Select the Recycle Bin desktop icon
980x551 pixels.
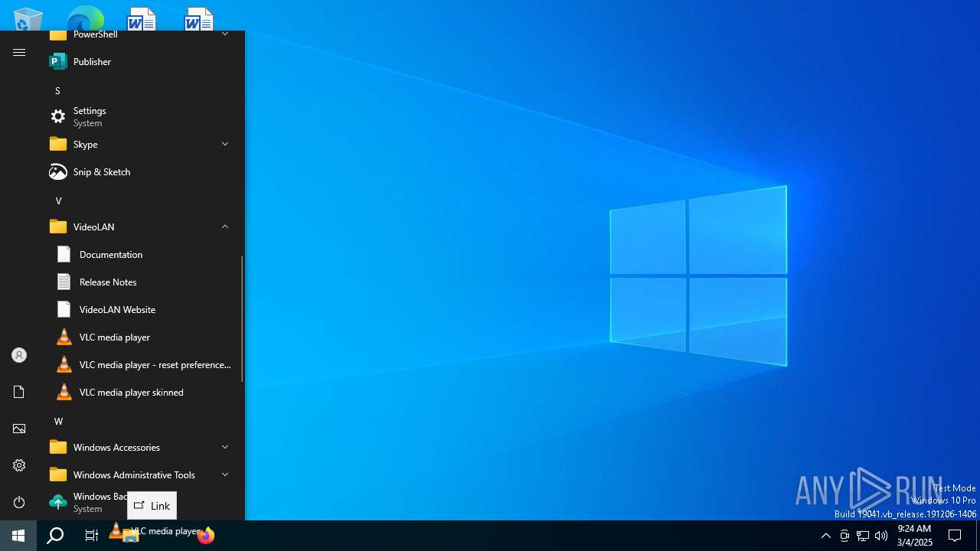click(28, 18)
